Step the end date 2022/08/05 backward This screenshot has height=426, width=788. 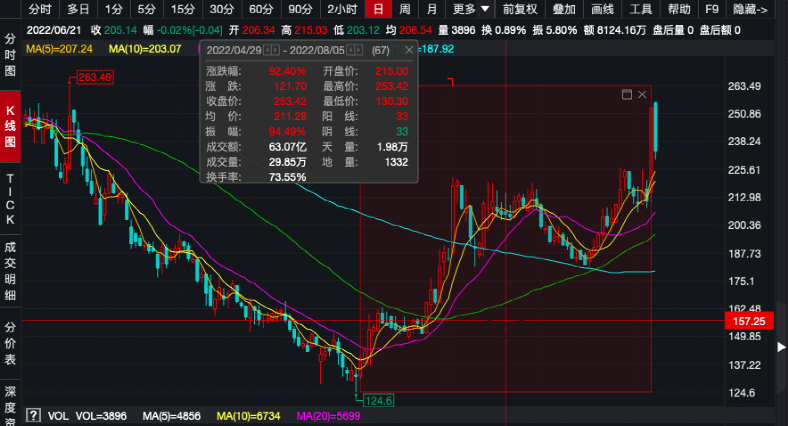coord(350,50)
